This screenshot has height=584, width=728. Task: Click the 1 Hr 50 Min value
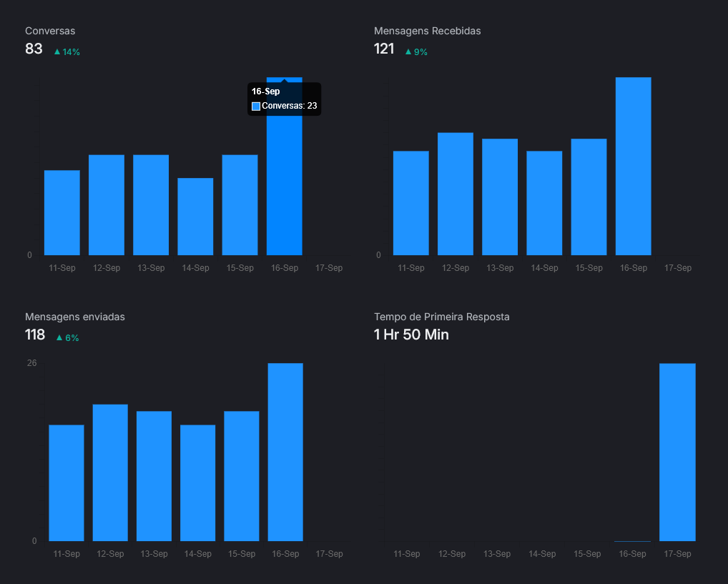(411, 335)
